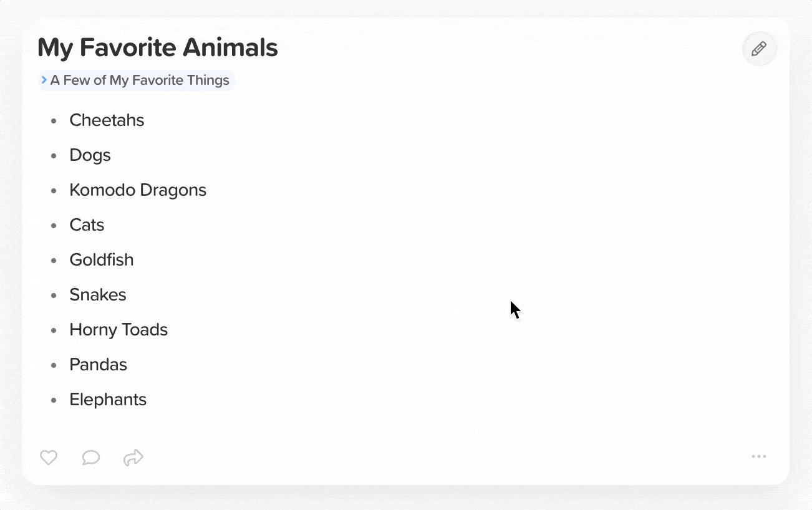812x510 pixels.
Task: Click the Cats list item
Action: pyautogui.click(x=87, y=225)
